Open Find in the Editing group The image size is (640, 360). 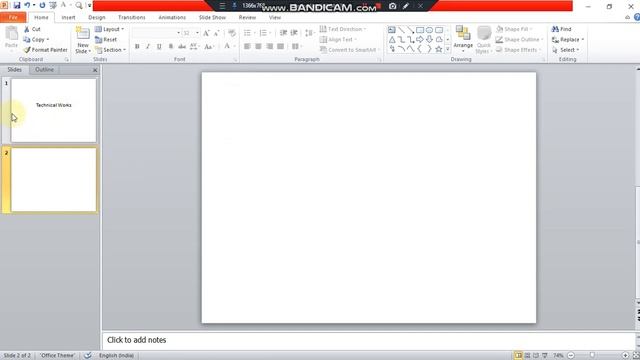pos(562,29)
